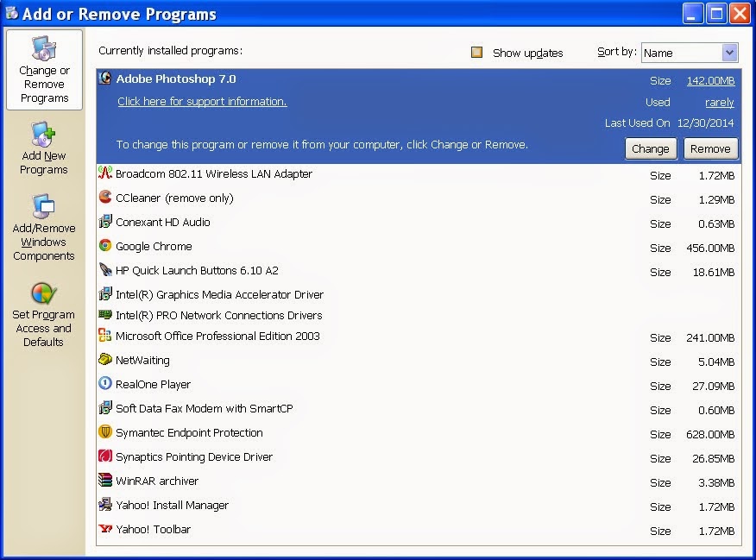The image size is (756, 560).
Task: Click the HP Quick Launch Buttons icon
Action: coord(105,269)
